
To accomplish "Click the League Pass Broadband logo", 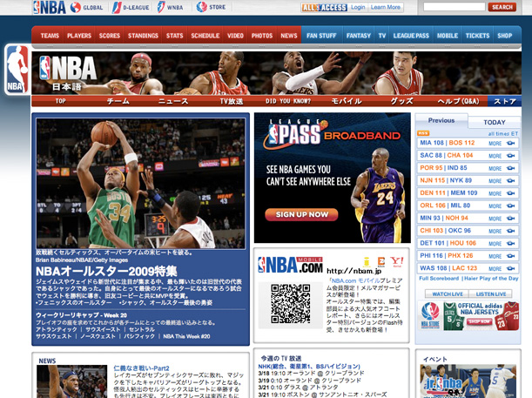I will tap(332, 135).
